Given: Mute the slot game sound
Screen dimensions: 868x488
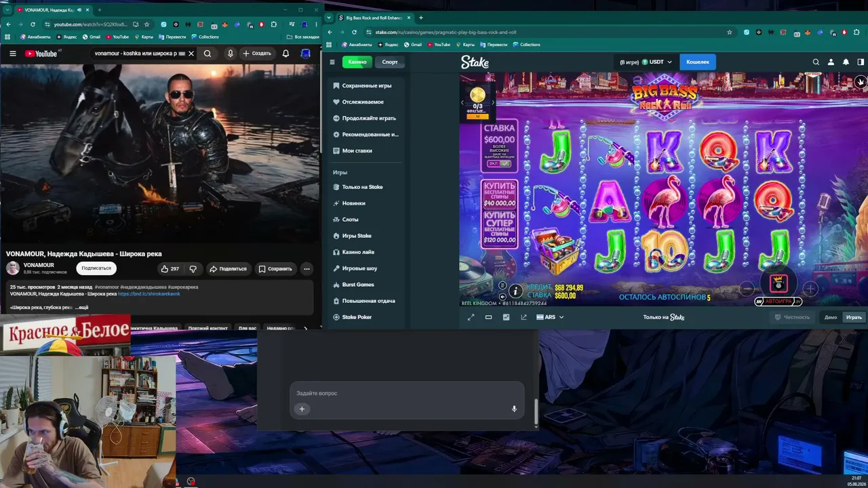Looking at the screenshot, I should pos(502,296).
